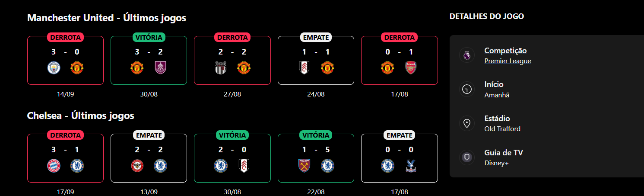Click the Arsenal crest in 17/08 match
644x196 pixels.
(411, 68)
